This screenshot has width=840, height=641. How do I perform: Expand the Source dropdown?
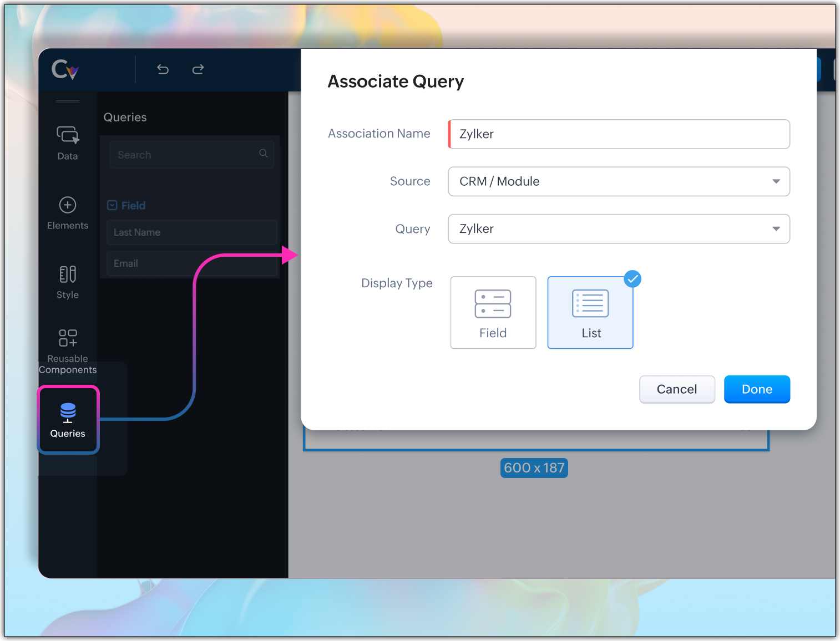pos(619,181)
